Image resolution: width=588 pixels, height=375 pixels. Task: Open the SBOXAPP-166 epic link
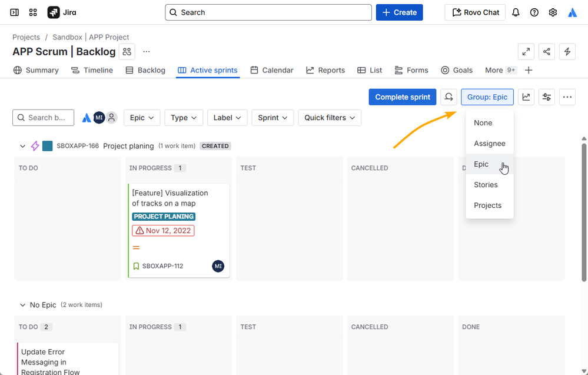(78, 146)
